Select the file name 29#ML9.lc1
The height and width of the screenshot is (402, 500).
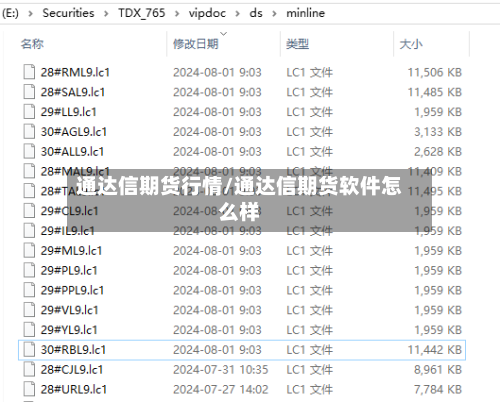[x=71, y=251]
